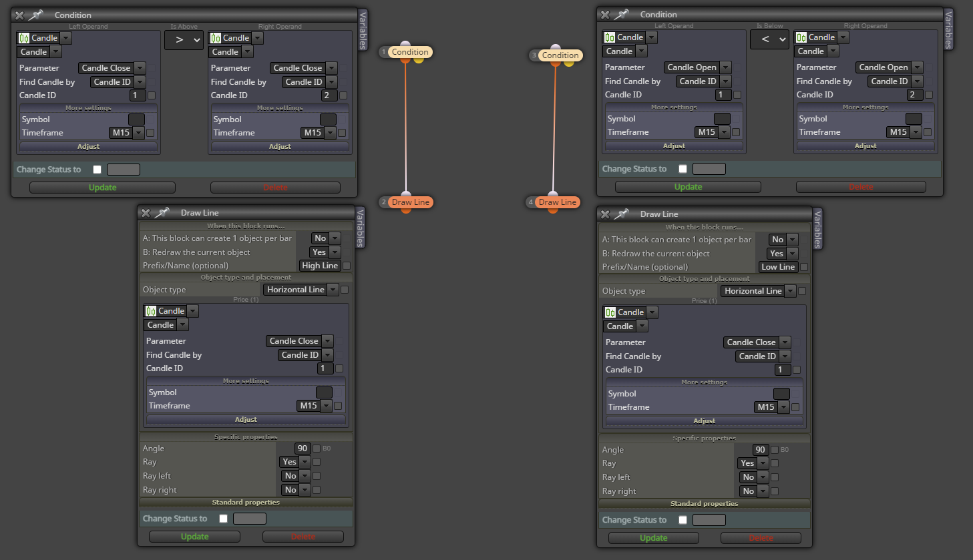Open Variables tab on Low Line Draw Line panel
973x560 pixels.
(x=817, y=230)
